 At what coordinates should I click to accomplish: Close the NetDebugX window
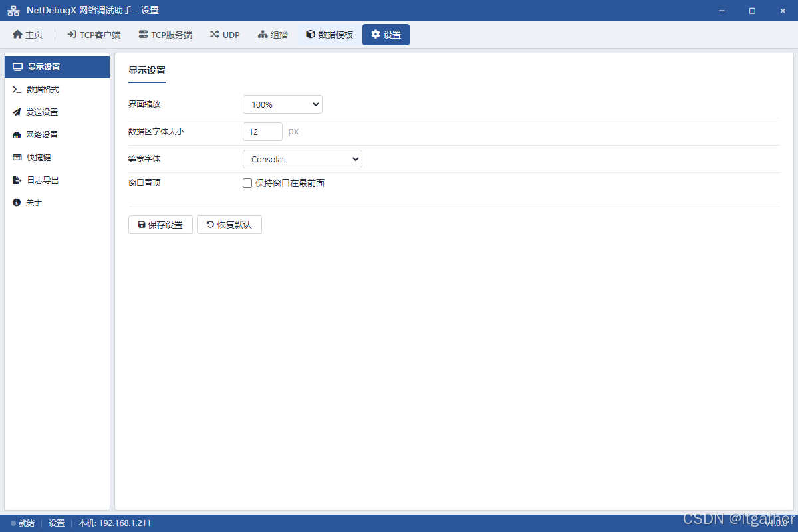783,11
